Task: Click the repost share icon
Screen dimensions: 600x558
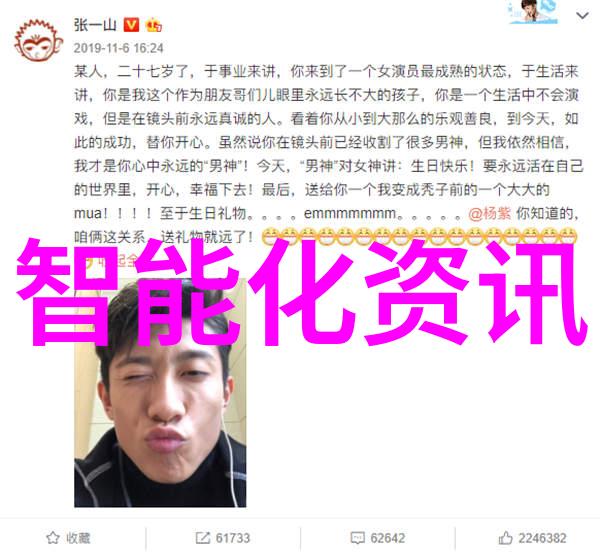Action: click(x=202, y=538)
